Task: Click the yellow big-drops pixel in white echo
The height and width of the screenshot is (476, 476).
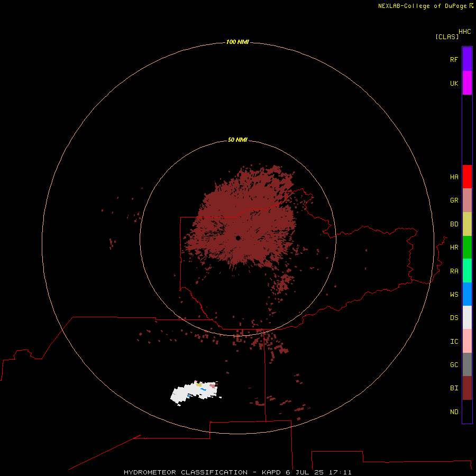Action: tap(199, 385)
